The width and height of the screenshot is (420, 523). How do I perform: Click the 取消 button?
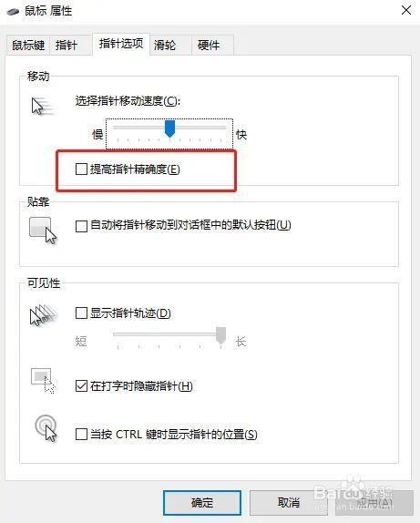288,503
